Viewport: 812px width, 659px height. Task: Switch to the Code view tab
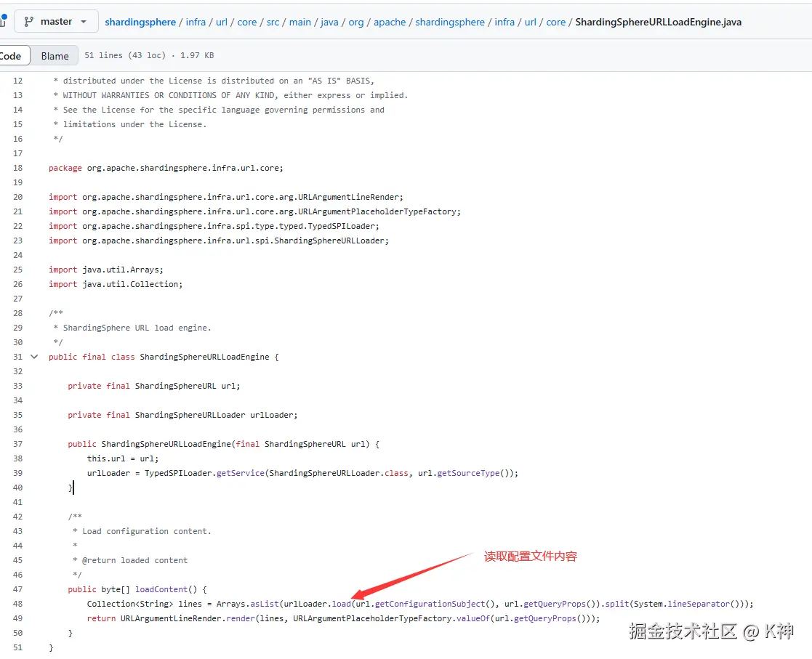click(11, 56)
